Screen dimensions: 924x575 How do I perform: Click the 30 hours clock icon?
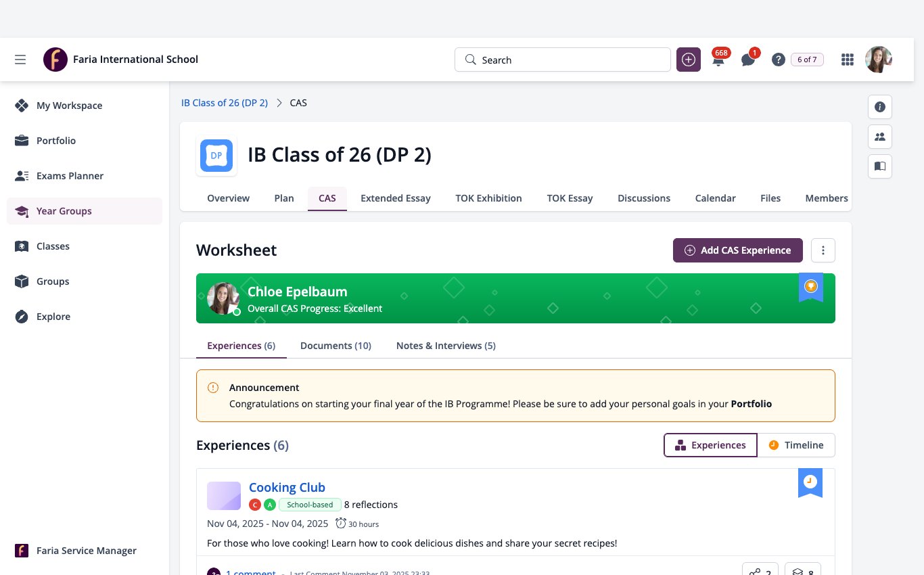tap(341, 524)
